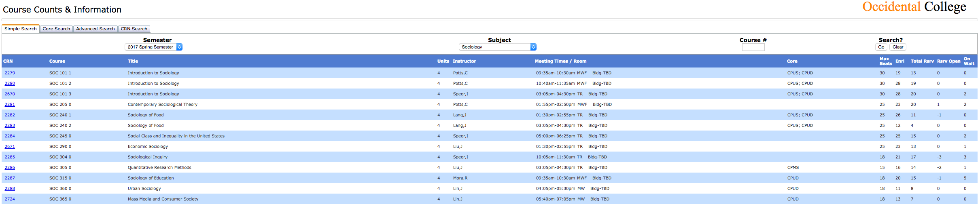Click the Course # input field
Screen dimensions: 980x213
click(x=753, y=47)
